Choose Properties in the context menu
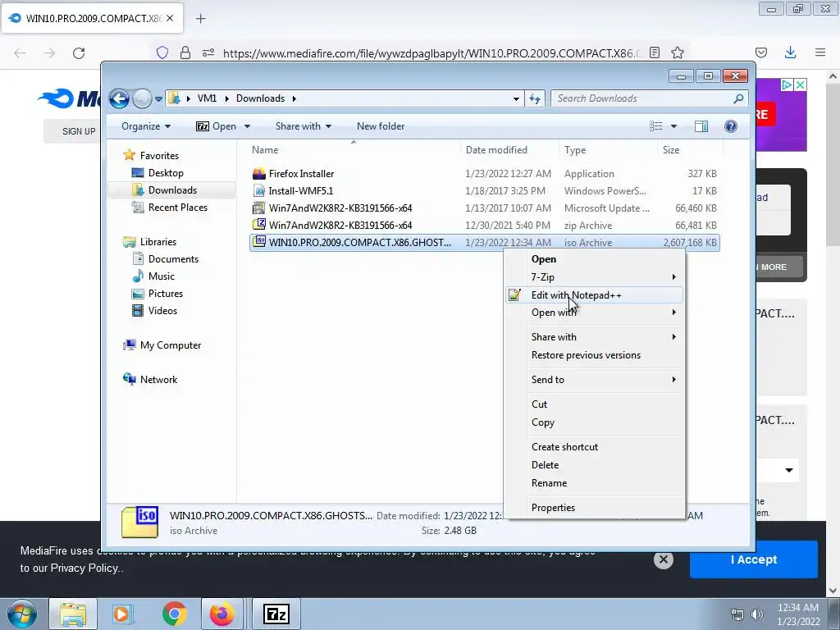This screenshot has width=840, height=630. pos(595,508)
